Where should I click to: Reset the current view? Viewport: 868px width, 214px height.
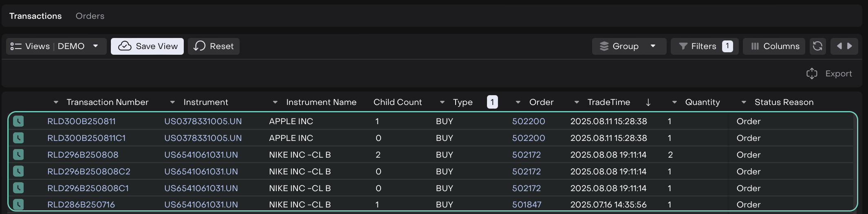pyautogui.click(x=214, y=46)
